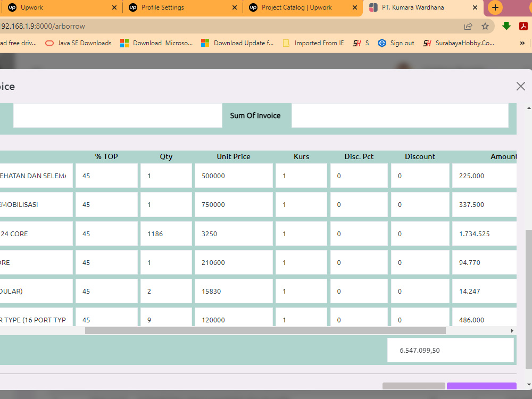The height and width of the screenshot is (399, 532).
Task: Close the PT. Kumara Wardhana tab
Action: [x=475, y=7]
